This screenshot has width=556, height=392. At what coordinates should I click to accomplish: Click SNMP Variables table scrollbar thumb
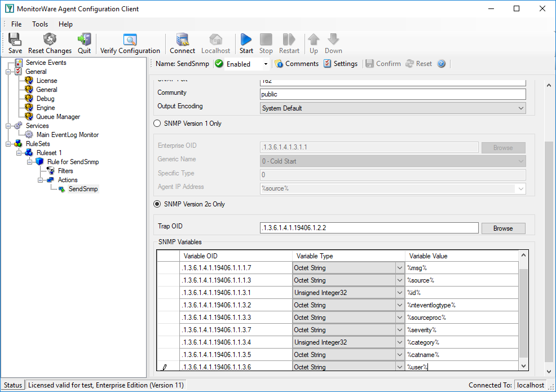(523, 313)
